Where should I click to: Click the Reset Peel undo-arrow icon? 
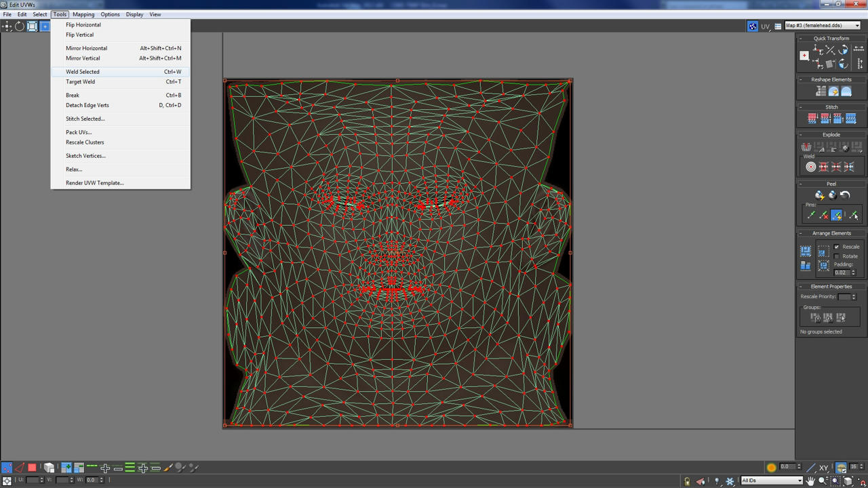(845, 195)
